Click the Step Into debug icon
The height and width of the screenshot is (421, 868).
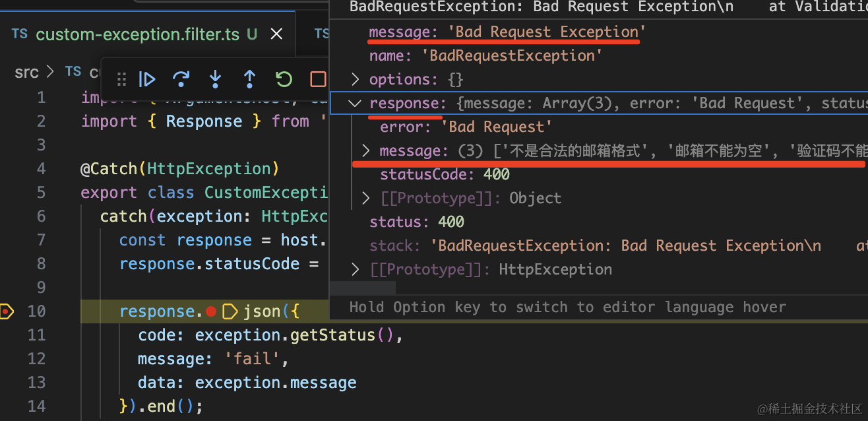point(215,80)
